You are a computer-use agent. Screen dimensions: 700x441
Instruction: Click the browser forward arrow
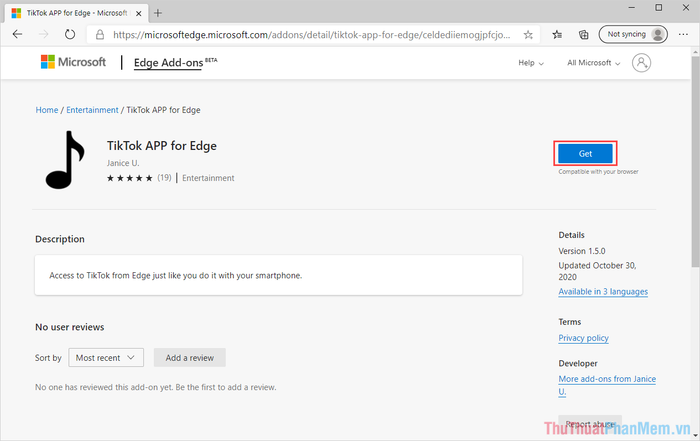click(x=43, y=34)
